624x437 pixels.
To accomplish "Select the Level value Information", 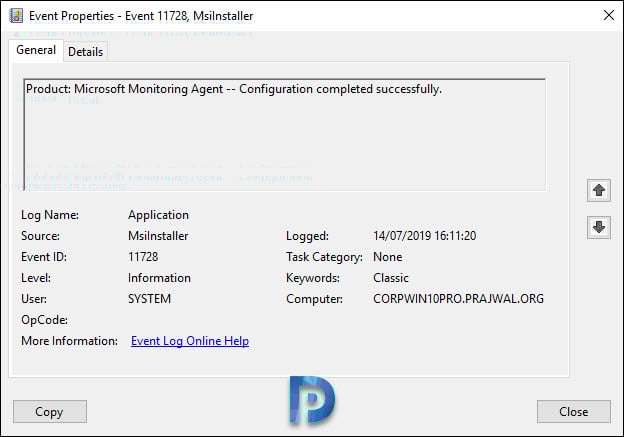I will pyautogui.click(x=159, y=278).
